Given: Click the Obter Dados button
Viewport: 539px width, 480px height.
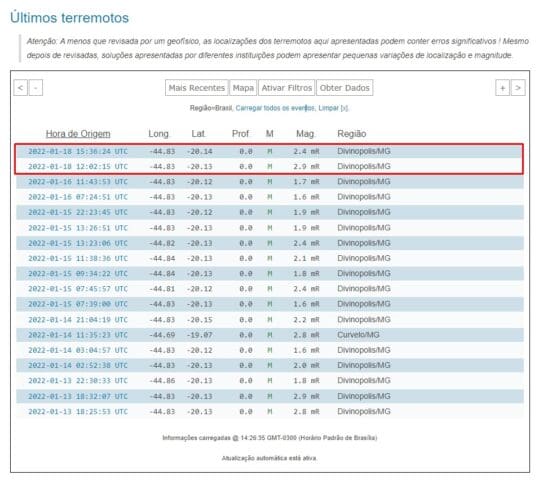Looking at the screenshot, I should (344, 88).
